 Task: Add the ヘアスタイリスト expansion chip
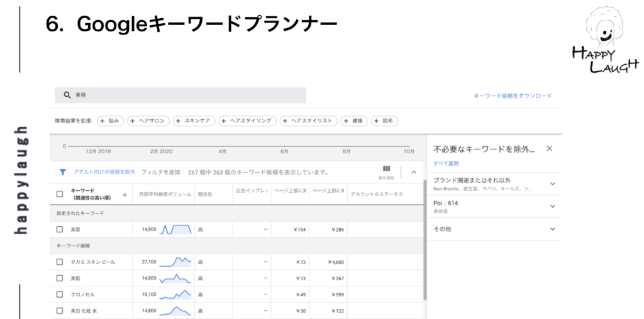pyautogui.click(x=309, y=121)
